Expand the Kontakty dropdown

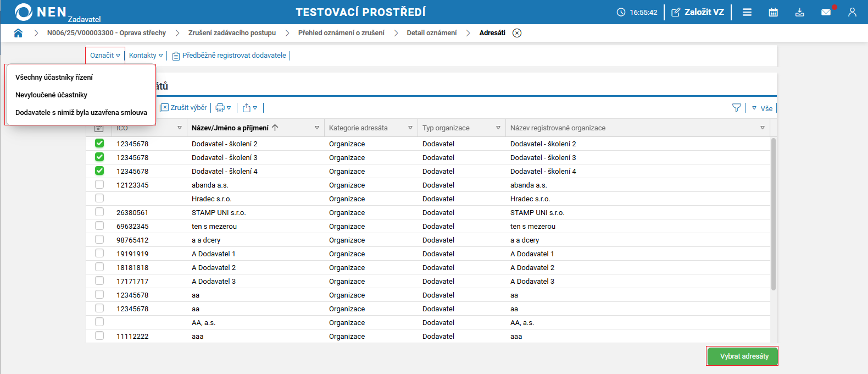pyautogui.click(x=146, y=56)
